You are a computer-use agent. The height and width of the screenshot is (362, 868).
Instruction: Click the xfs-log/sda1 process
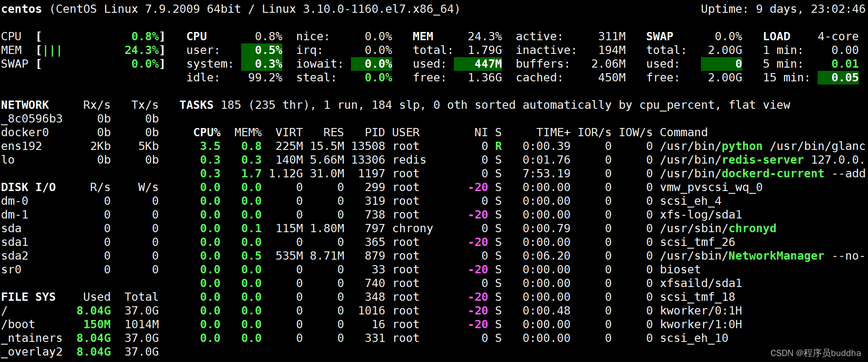pyautogui.click(x=701, y=215)
